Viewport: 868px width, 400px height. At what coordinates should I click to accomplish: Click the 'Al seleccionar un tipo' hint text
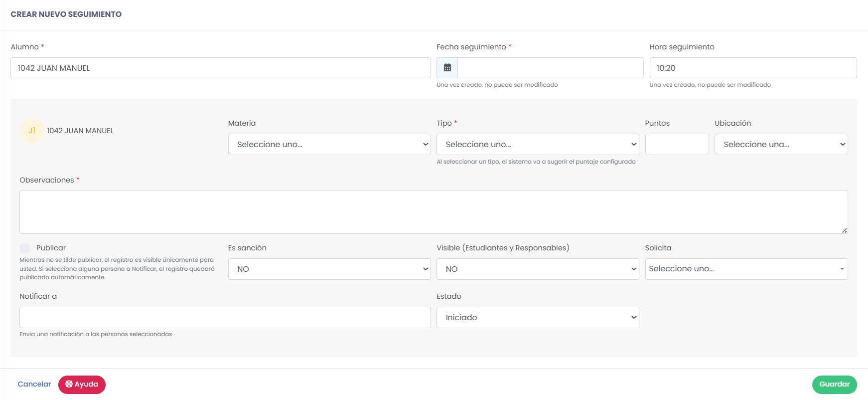tap(536, 162)
